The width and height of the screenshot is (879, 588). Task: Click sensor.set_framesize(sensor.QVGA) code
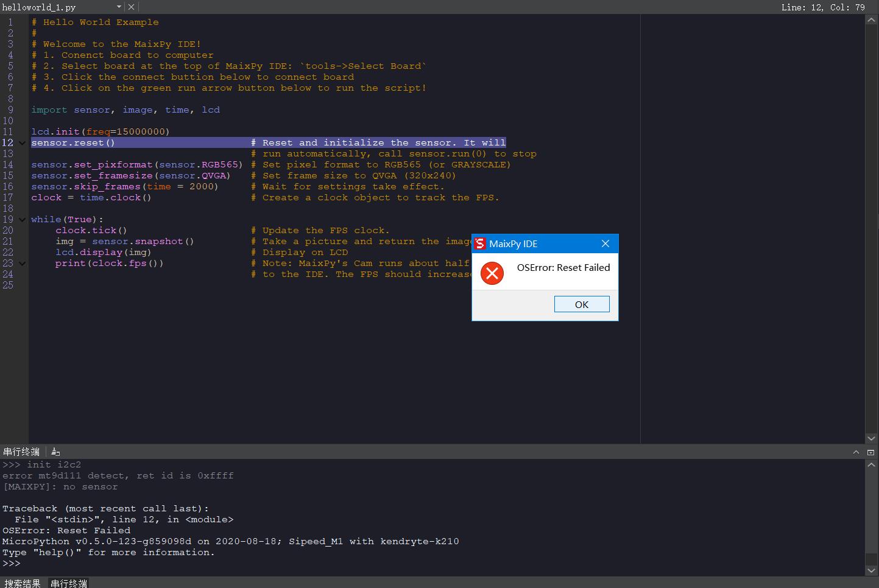(x=131, y=175)
